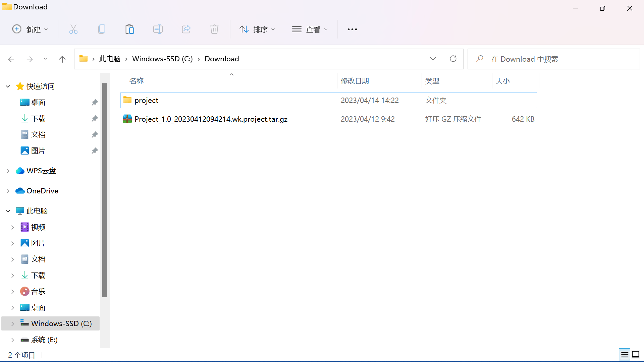Open the 排序 sort dropdown

click(x=257, y=29)
